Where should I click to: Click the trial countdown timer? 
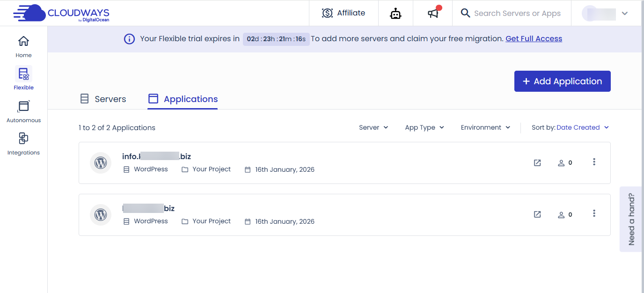point(276,39)
